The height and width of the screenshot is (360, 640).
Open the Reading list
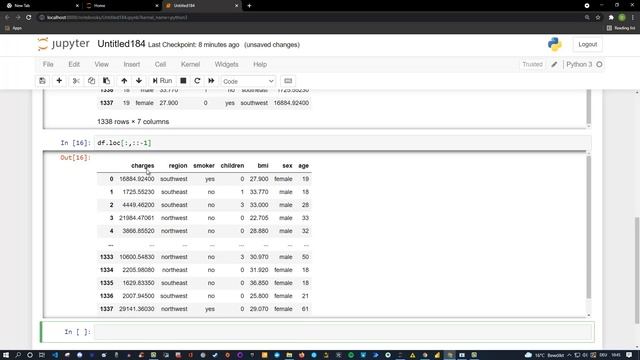click(x=621, y=28)
